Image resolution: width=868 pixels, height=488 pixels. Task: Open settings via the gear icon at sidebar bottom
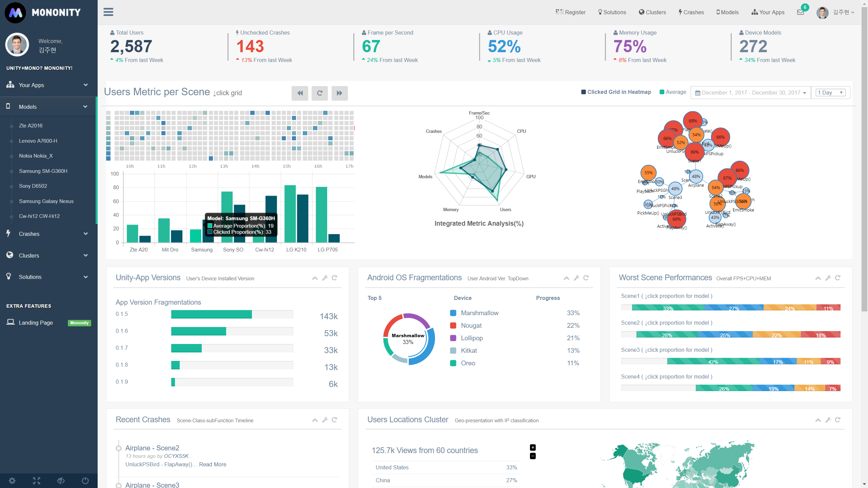(12, 481)
